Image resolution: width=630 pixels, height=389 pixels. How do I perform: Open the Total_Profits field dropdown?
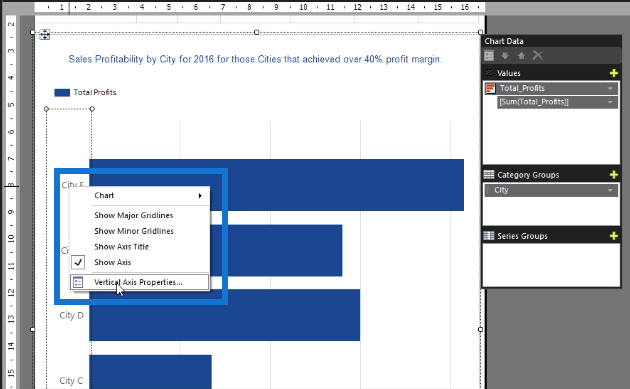pos(610,88)
